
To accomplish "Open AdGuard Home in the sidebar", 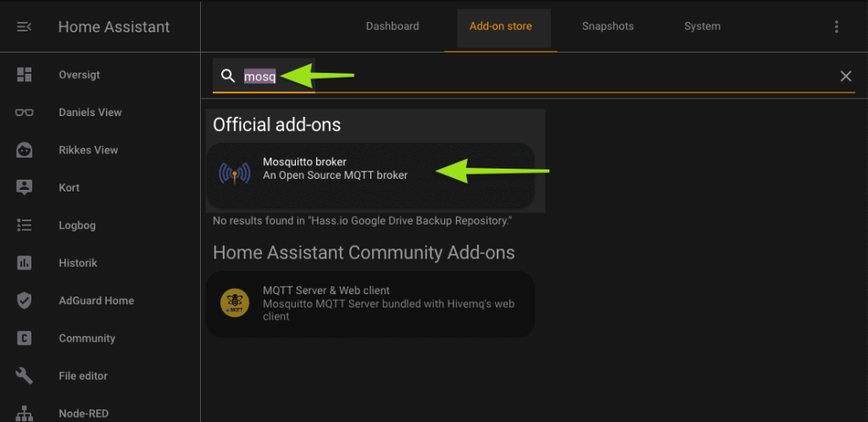I will [100, 300].
